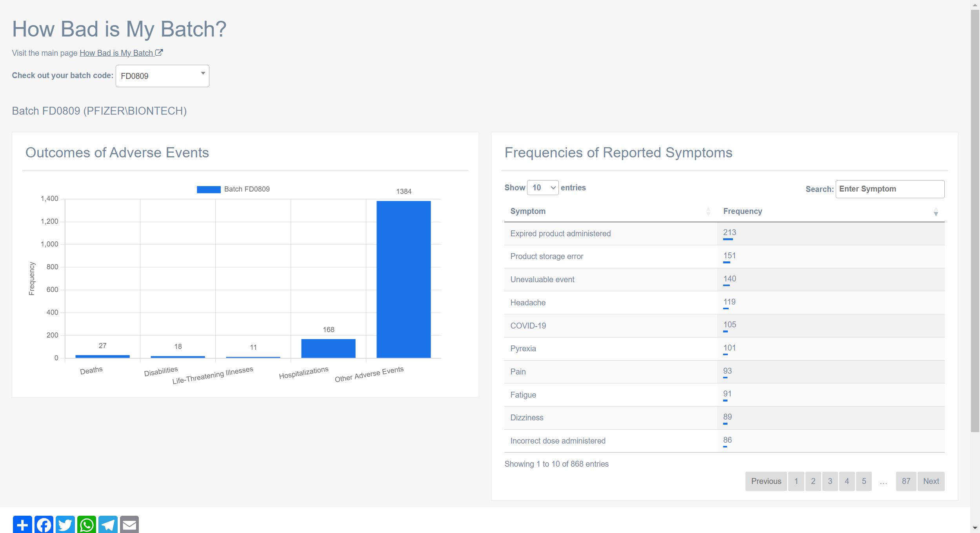The height and width of the screenshot is (533, 980).
Task: Click external link icon beside main page link
Action: [x=159, y=53]
